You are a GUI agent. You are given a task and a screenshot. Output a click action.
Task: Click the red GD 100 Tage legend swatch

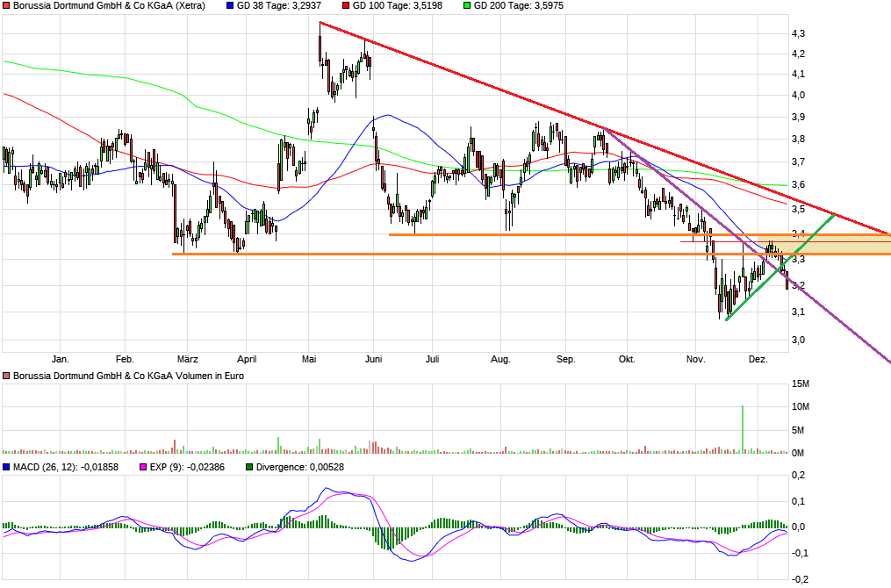coord(346,5)
